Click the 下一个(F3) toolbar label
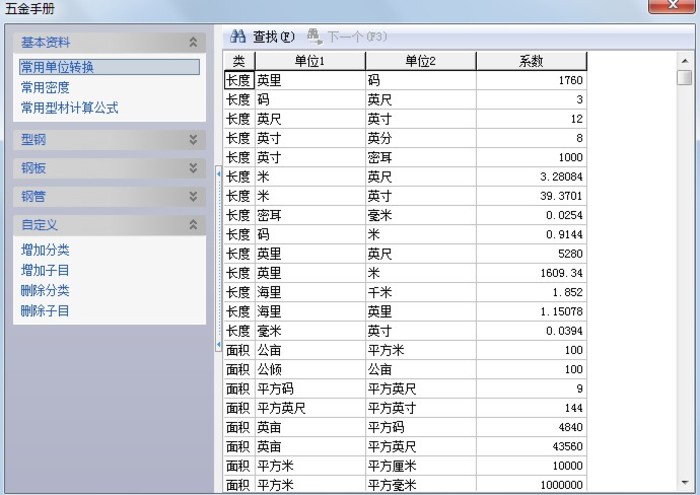The width and height of the screenshot is (700, 495). click(357, 37)
